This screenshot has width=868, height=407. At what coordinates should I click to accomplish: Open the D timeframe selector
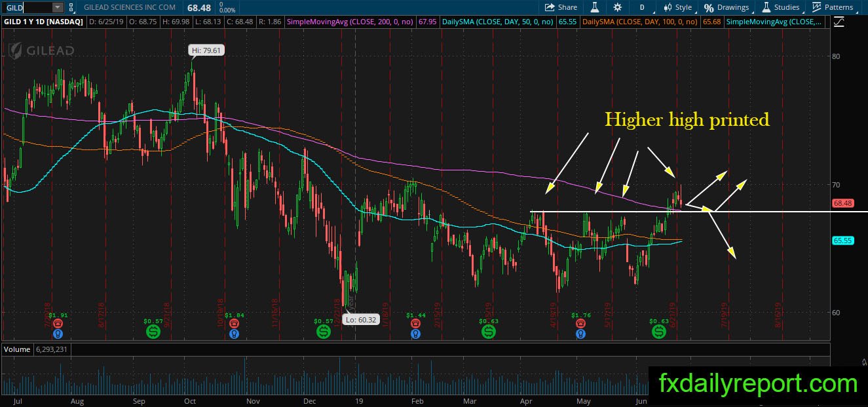tap(642, 7)
